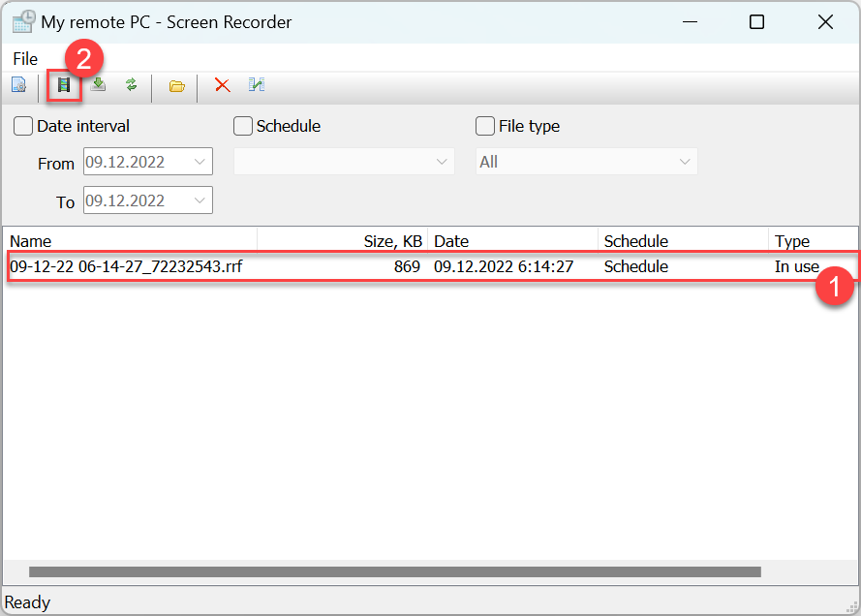Open the File menu
The height and width of the screenshot is (616, 861).
pos(25,59)
